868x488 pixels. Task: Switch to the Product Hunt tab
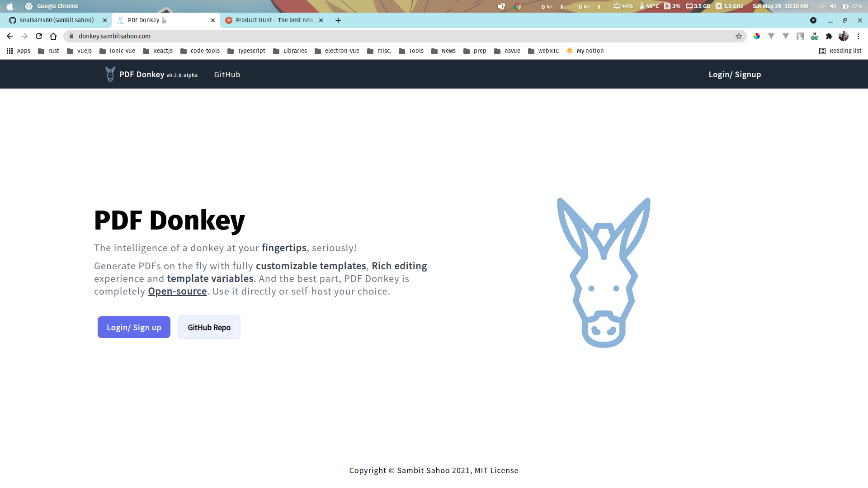(271, 20)
